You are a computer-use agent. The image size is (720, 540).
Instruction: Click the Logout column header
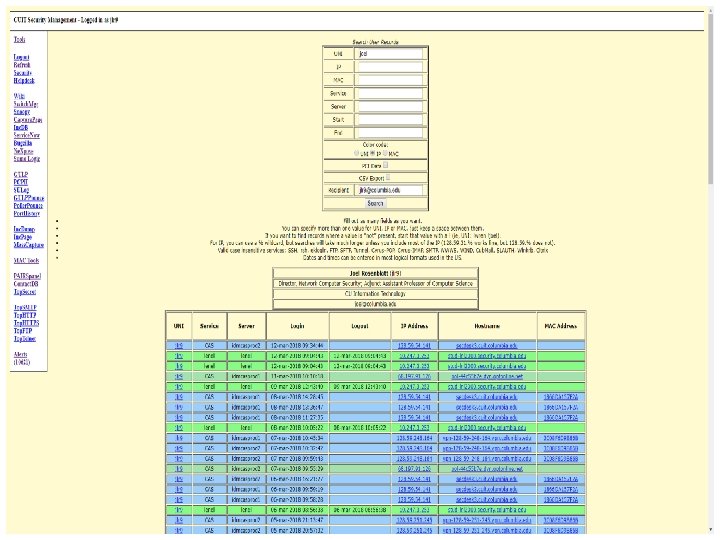tap(360, 326)
